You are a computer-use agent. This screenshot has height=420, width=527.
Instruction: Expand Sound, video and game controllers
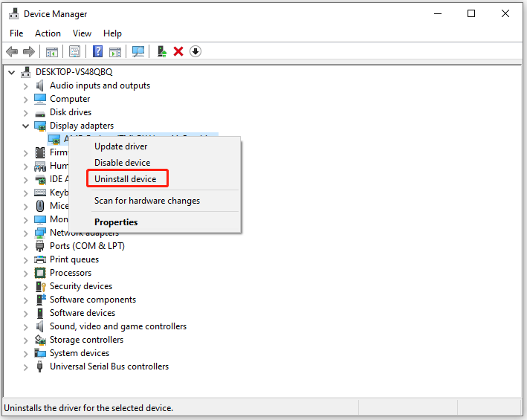click(x=25, y=327)
